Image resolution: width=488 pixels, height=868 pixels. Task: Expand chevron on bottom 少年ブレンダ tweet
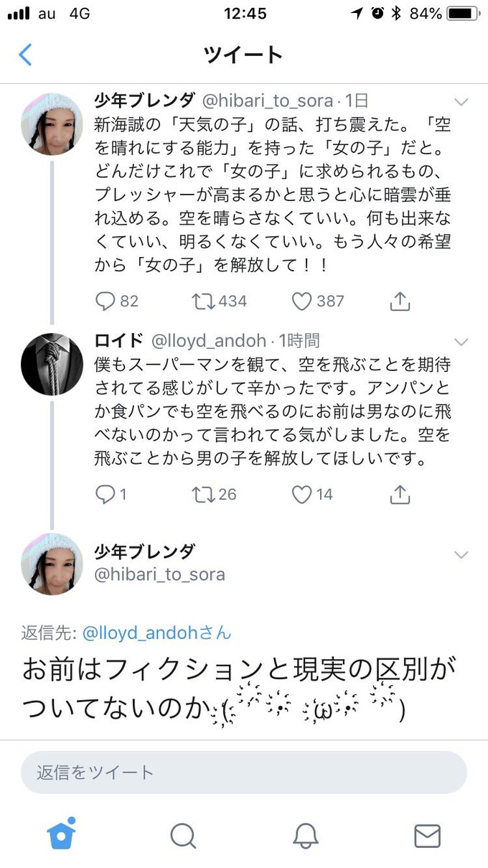click(461, 554)
